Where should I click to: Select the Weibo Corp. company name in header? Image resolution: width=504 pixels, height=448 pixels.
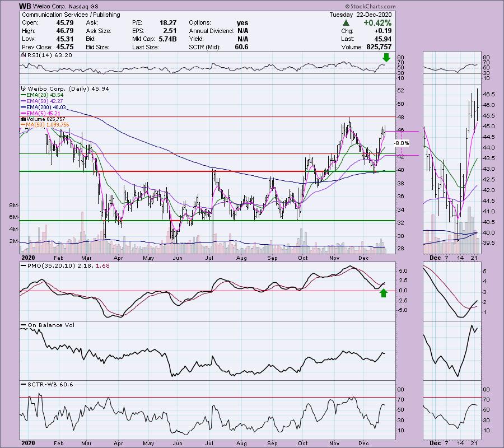pyautogui.click(x=49, y=6)
